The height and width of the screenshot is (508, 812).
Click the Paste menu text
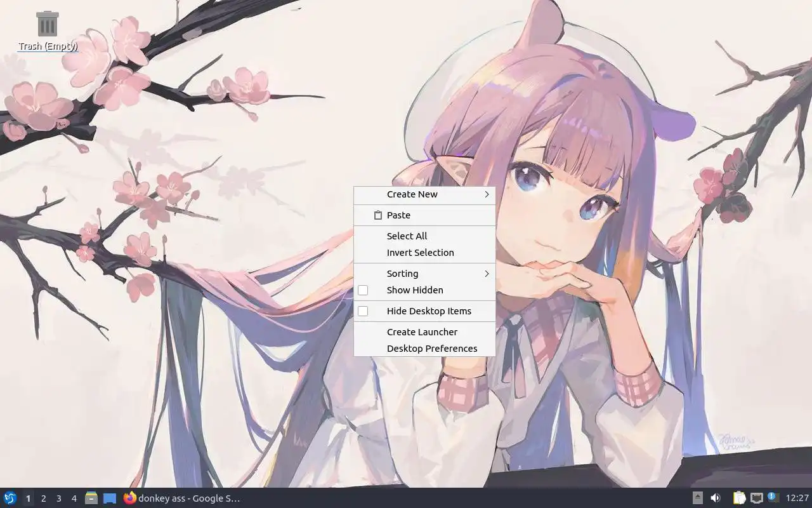398,215
